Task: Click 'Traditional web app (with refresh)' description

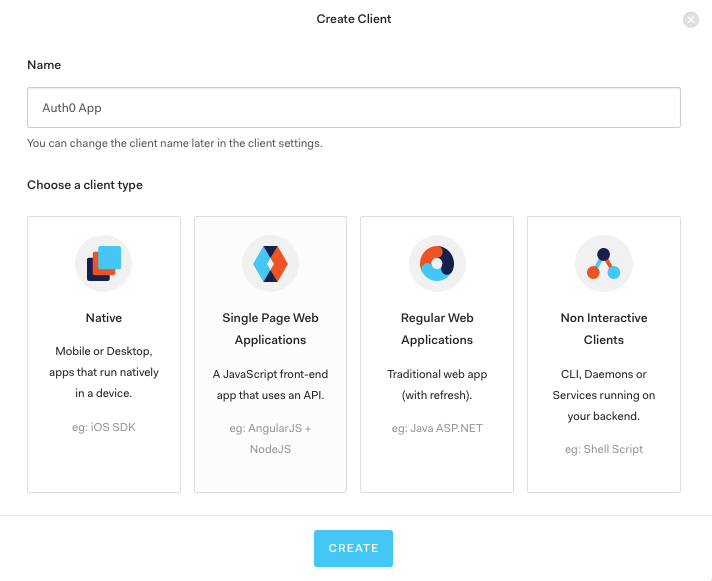Action: 437,384
